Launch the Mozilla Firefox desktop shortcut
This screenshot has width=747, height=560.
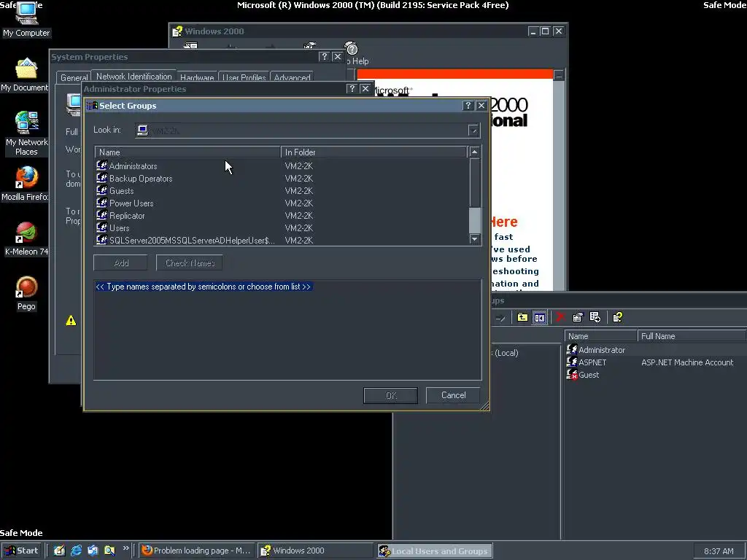click(26, 184)
